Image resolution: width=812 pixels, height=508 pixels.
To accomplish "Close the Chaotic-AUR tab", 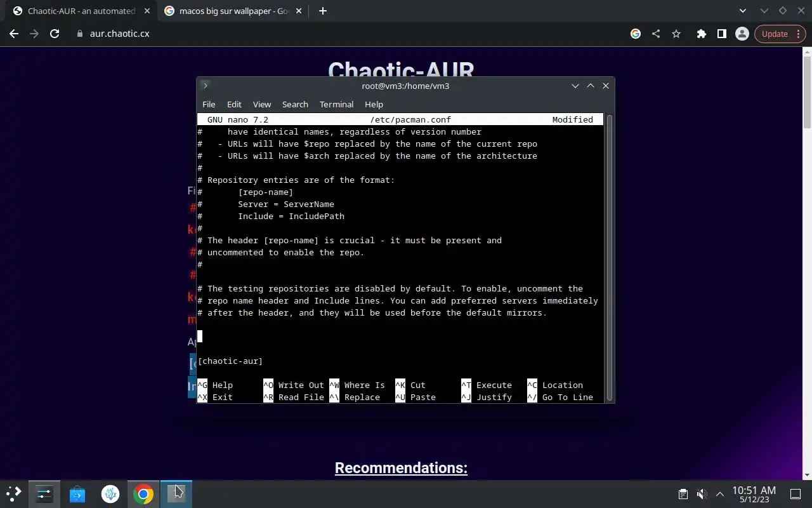I will coord(147,11).
